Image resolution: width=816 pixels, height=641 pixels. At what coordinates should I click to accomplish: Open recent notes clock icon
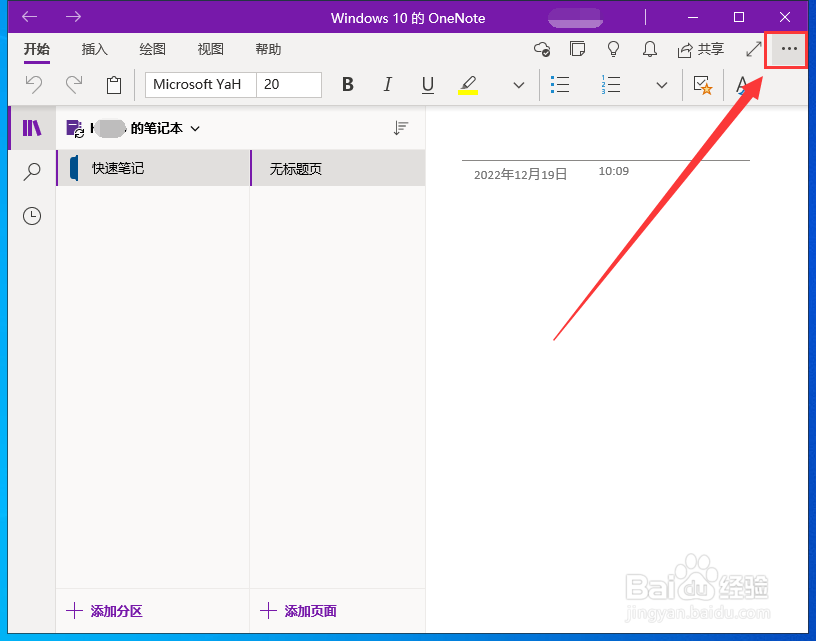pyautogui.click(x=32, y=215)
